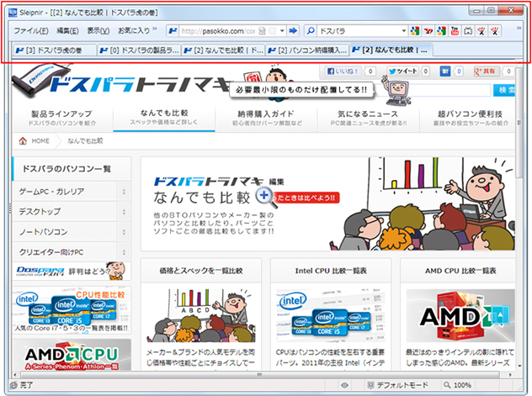Click the Google search engine icon
Viewport: 532px width, 396px height.
coord(415,31)
